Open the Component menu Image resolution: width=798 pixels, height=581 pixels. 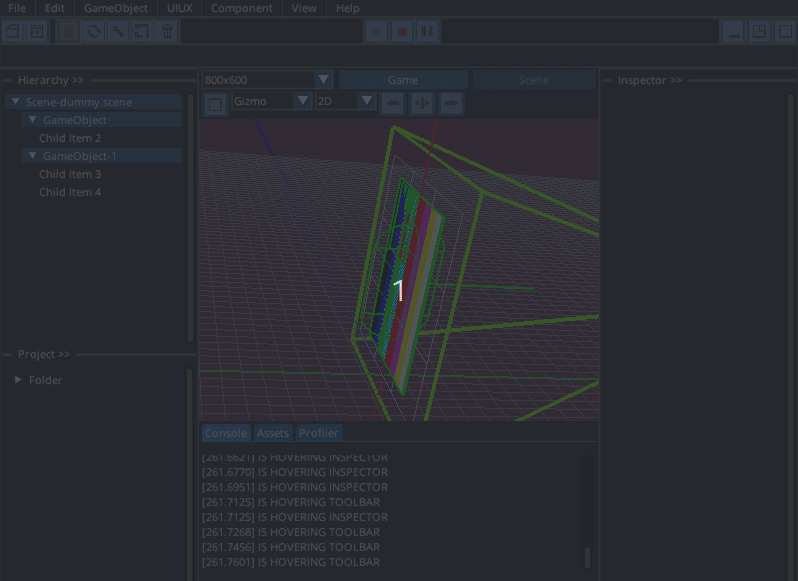tap(241, 8)
